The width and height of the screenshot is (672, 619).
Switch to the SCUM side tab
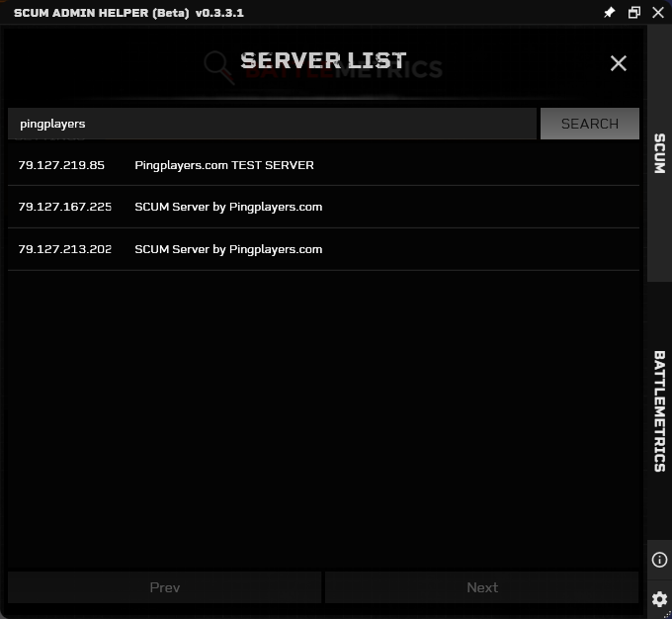[659, 153]
